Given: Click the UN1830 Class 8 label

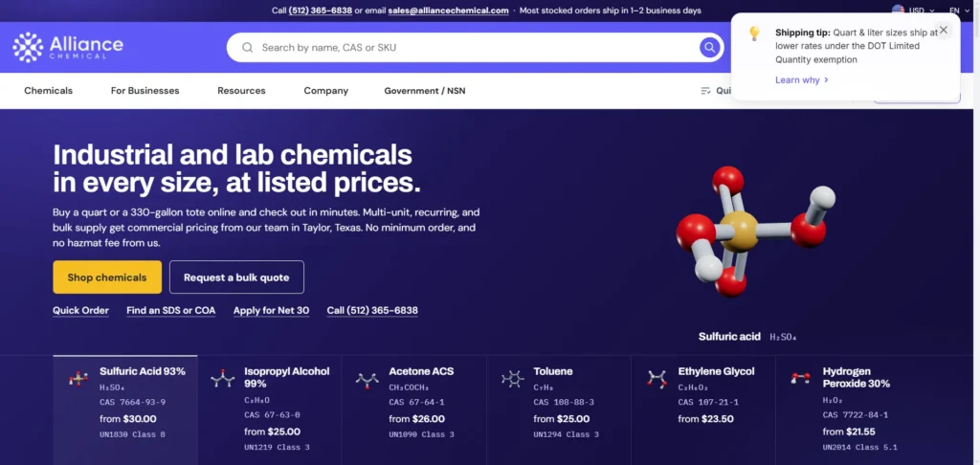Looking at the screenshot, I should coord(132,434).
